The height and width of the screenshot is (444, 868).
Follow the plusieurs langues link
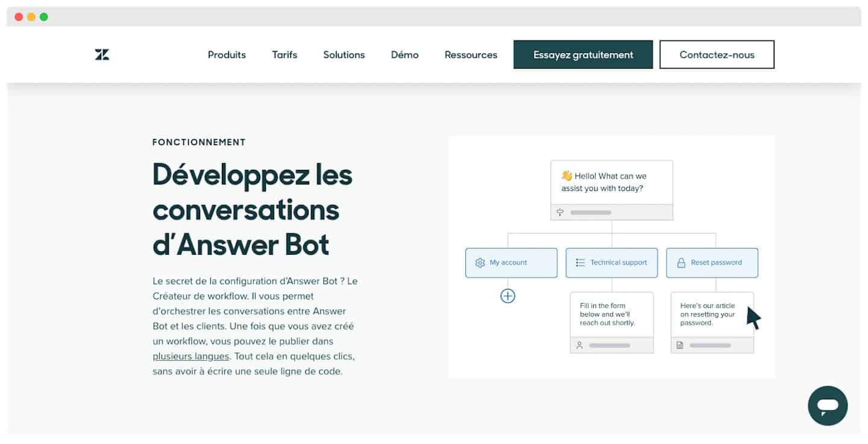tap(190, 356)
